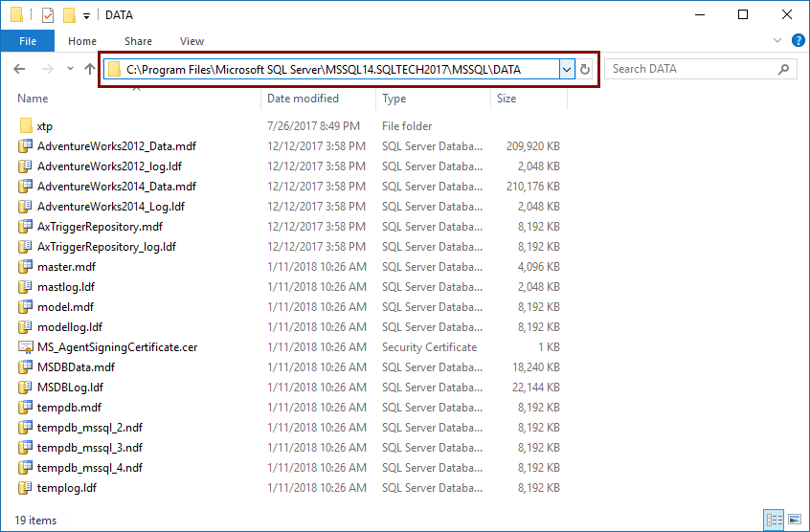Switch to the Large icons view layout

coord(795,520)
